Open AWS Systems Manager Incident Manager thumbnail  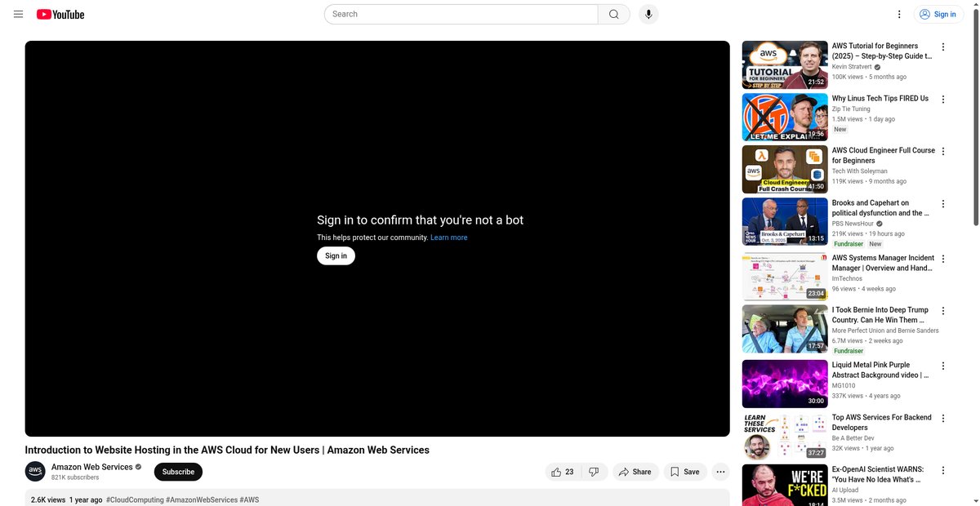point(785,277)
